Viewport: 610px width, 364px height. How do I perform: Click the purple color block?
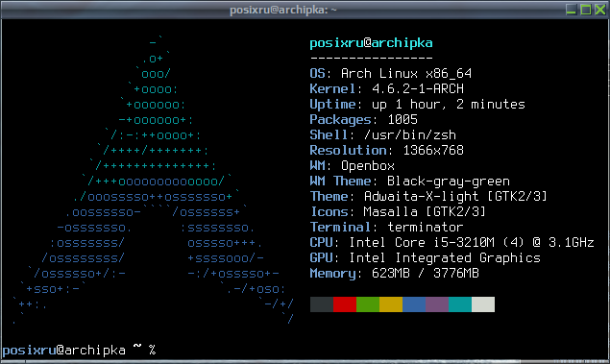pos(437,304)
